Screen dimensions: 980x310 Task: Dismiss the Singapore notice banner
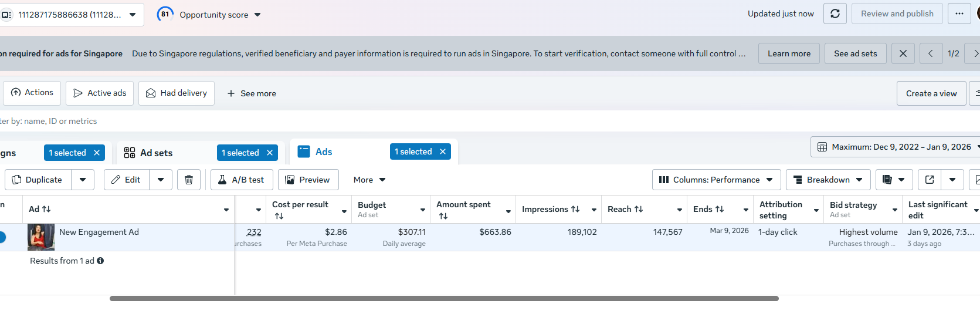tap(903, 53)
